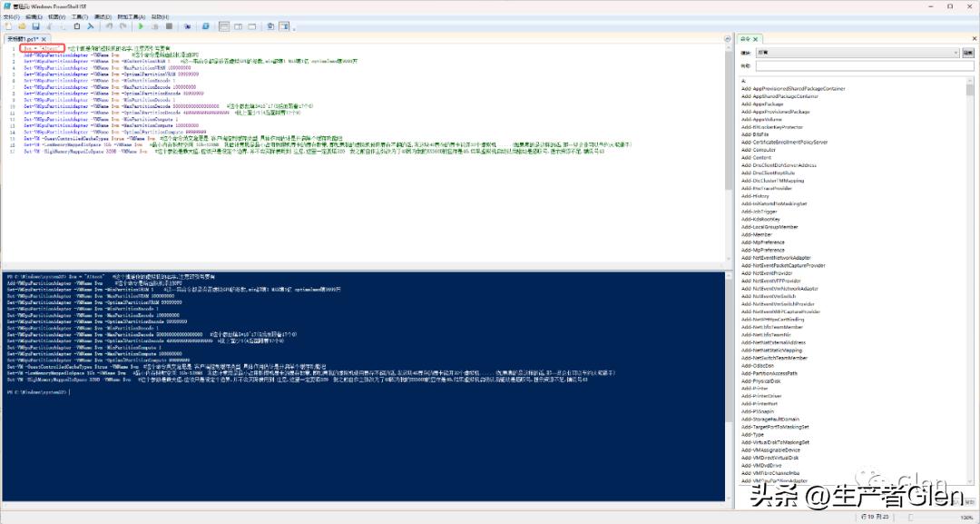980x524 pixels.
Task: Click the Redo toolbar icon
Action: [x=123, y=26]
